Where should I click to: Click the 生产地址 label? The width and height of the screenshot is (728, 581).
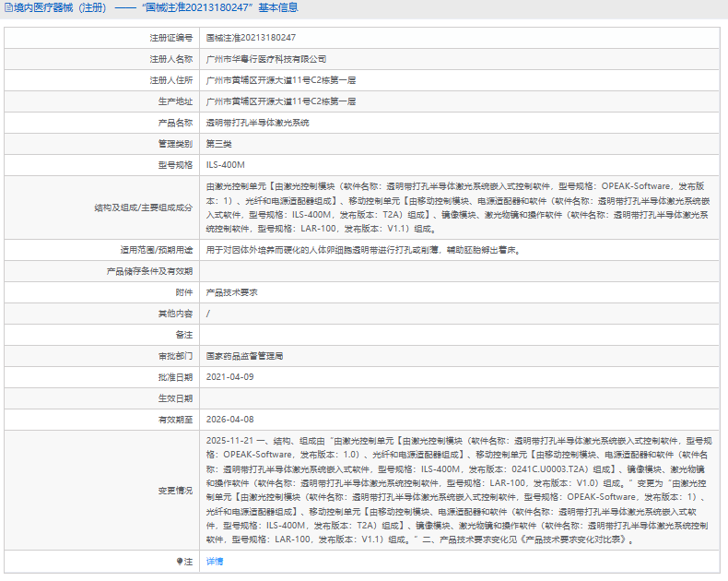coord(175,101)
